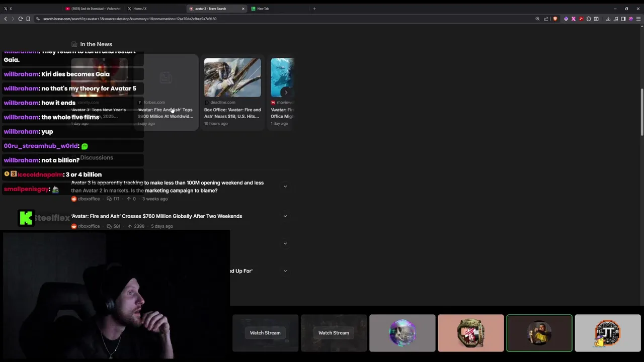The image size is (644, 362).
Task: Click the purple profile icon beside the menu
Action: 631,19
